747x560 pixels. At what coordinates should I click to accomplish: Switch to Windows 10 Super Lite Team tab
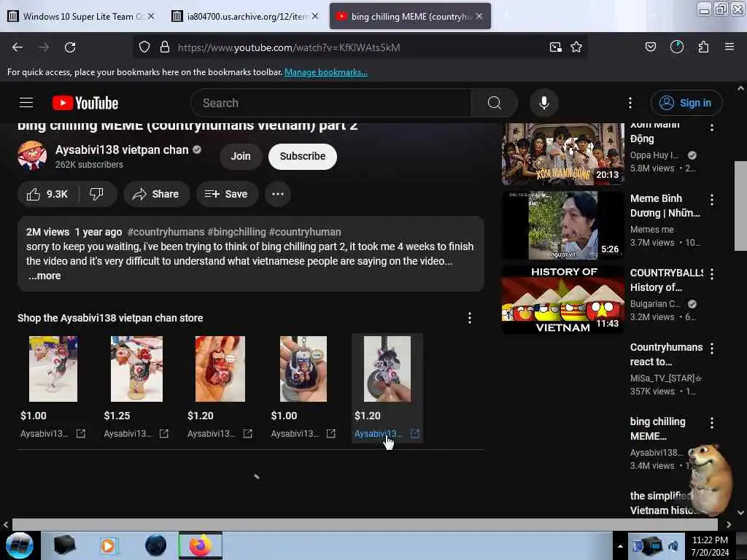(x=81, y=17)
